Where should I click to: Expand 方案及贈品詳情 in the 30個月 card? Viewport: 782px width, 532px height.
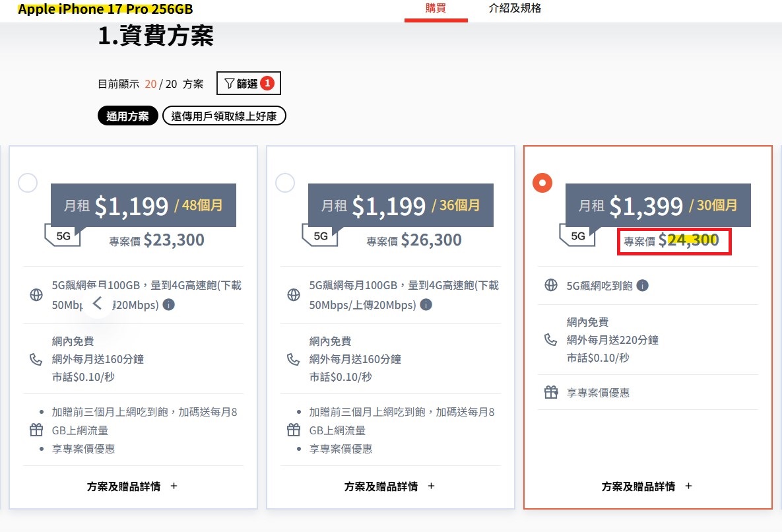tap(647, 486)
